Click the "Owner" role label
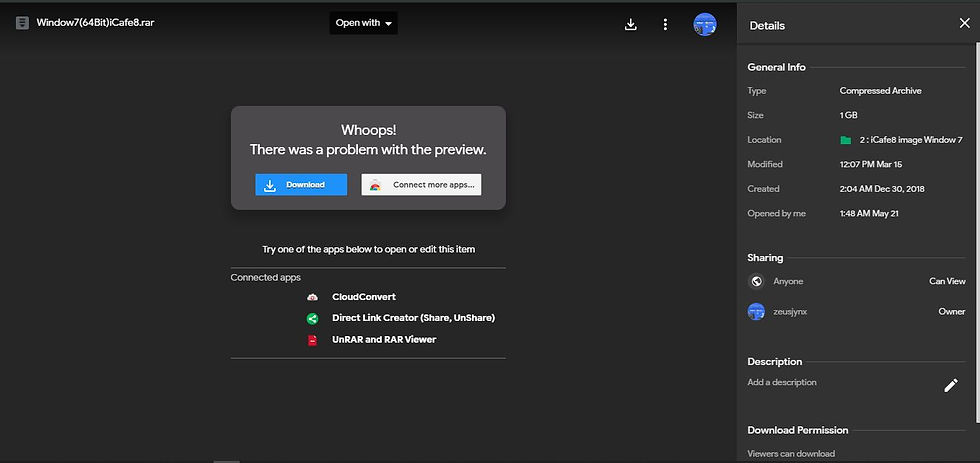 (x=951, y=311)
